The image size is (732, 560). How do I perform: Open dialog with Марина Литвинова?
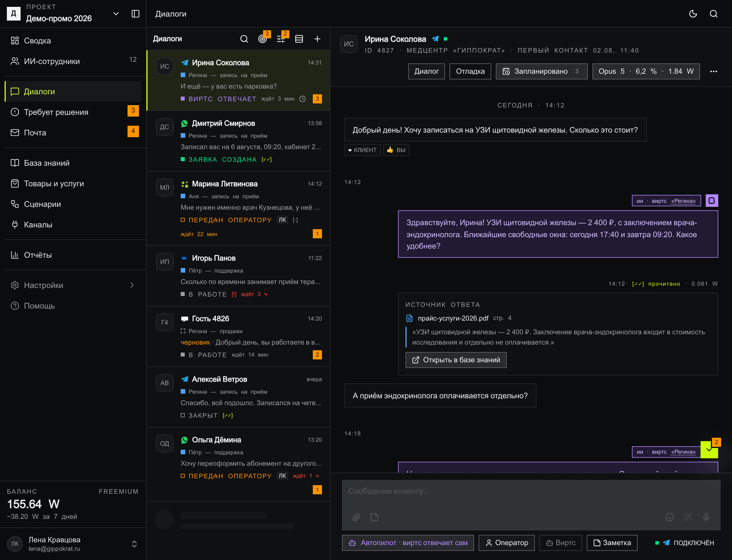tap(238, 209)
